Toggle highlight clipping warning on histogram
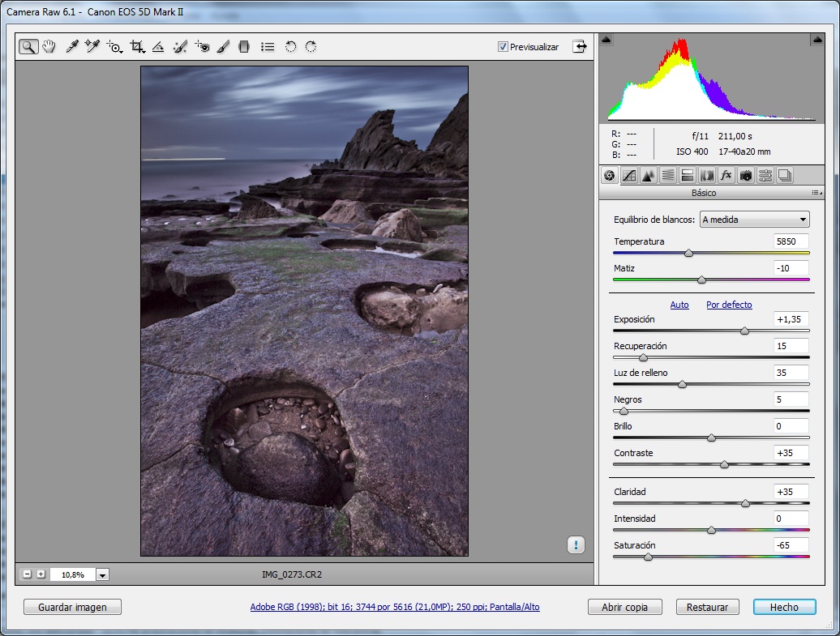840x636 pixels. 816,40
